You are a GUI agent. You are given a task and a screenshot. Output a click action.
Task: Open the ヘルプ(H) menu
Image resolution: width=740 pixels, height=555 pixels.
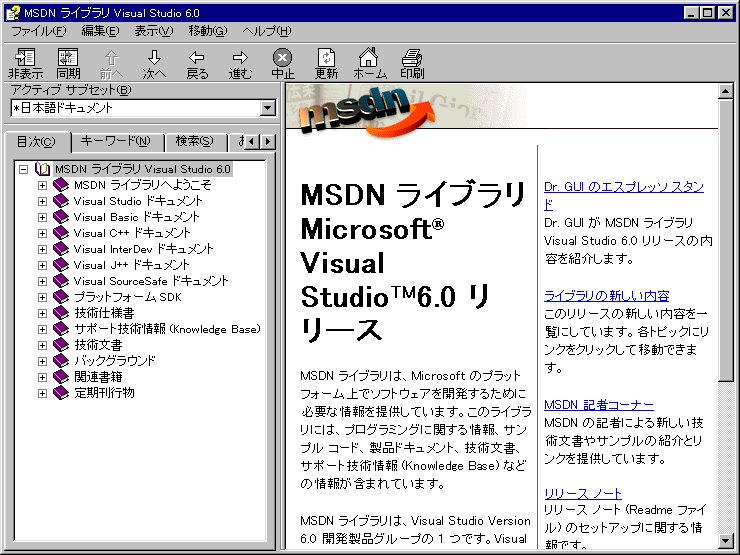[x=267, y=31]
